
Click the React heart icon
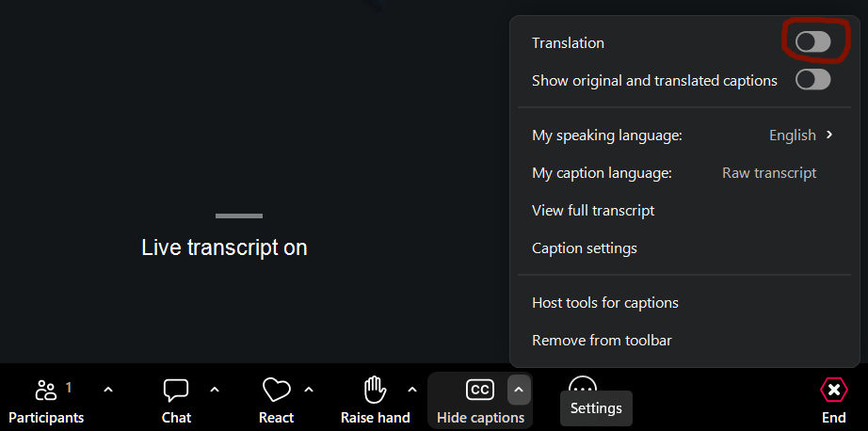tap(276, 390)
